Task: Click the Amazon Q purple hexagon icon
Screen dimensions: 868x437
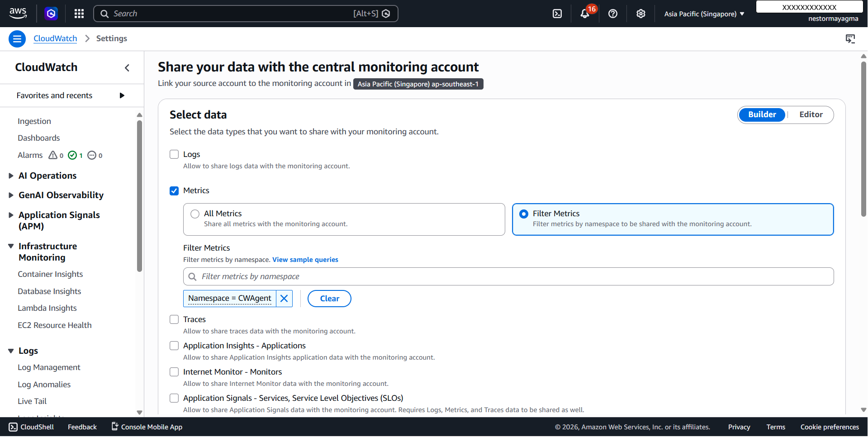Action: pyautogui.click(x=51, y=14)
